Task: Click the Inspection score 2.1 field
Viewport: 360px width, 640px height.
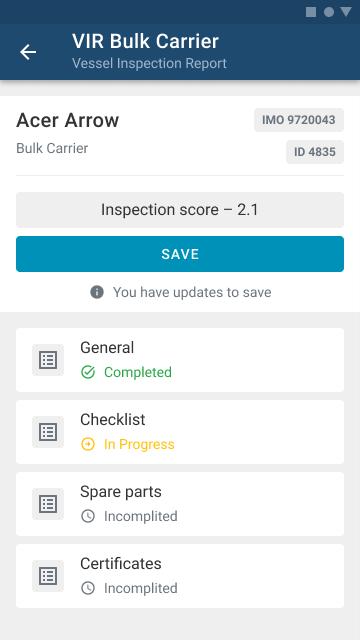Action: click(180, 210)
